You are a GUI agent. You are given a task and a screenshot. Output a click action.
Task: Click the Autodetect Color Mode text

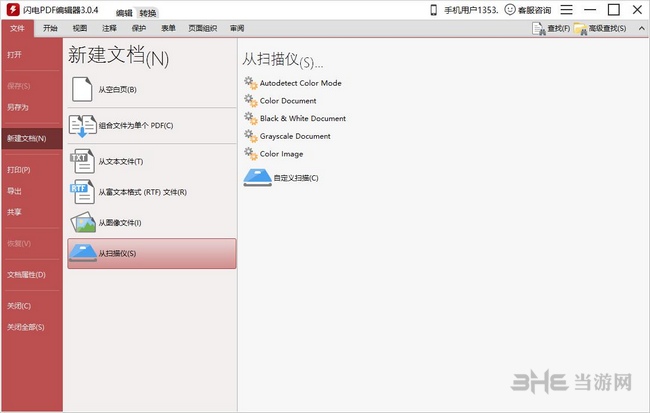tap(301, 83)
